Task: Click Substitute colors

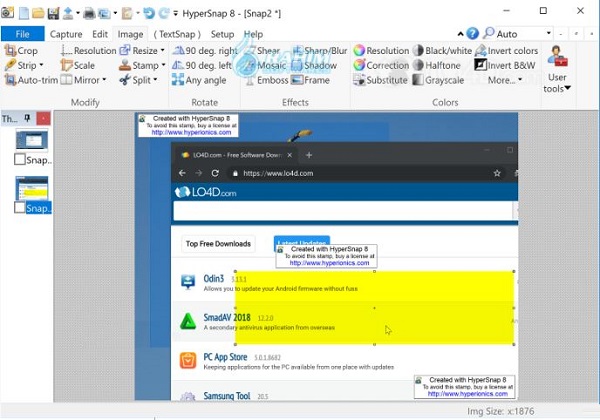Action: [380, 80]
